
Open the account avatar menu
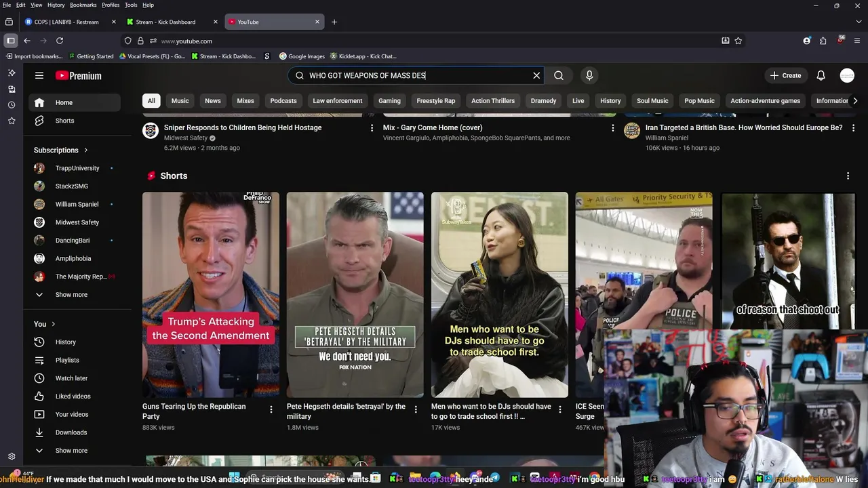tap(847, 75)
